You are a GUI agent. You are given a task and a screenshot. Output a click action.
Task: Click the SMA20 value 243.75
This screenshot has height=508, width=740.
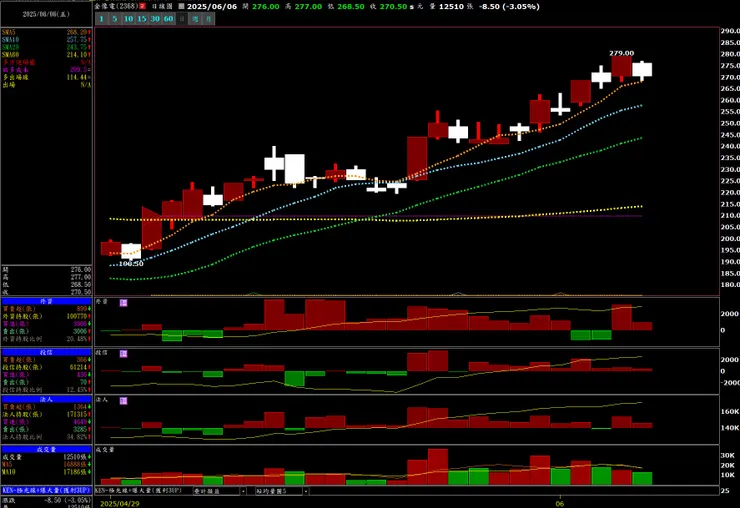pos(79,47)
